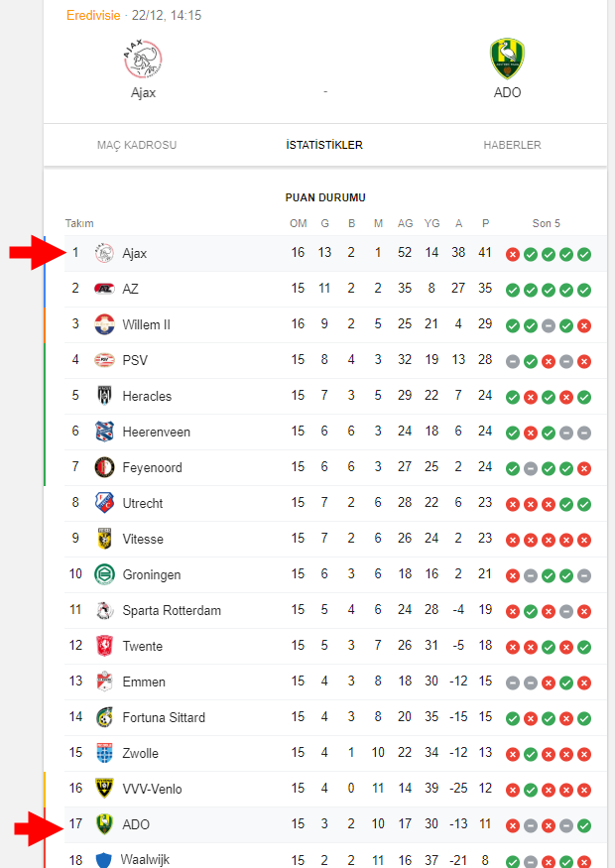
Task: Click the Groningen green logo
Action: [x=104, y=574]
